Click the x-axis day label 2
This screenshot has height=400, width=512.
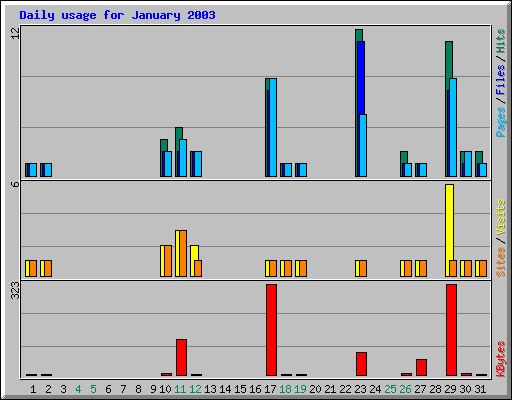click(48, 389)
